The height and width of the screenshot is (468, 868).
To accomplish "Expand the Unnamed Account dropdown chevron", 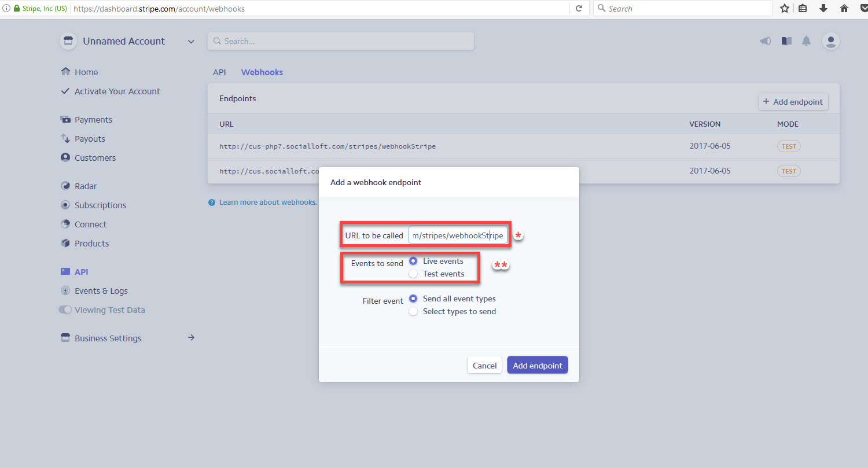I will [x=191, y=41].
